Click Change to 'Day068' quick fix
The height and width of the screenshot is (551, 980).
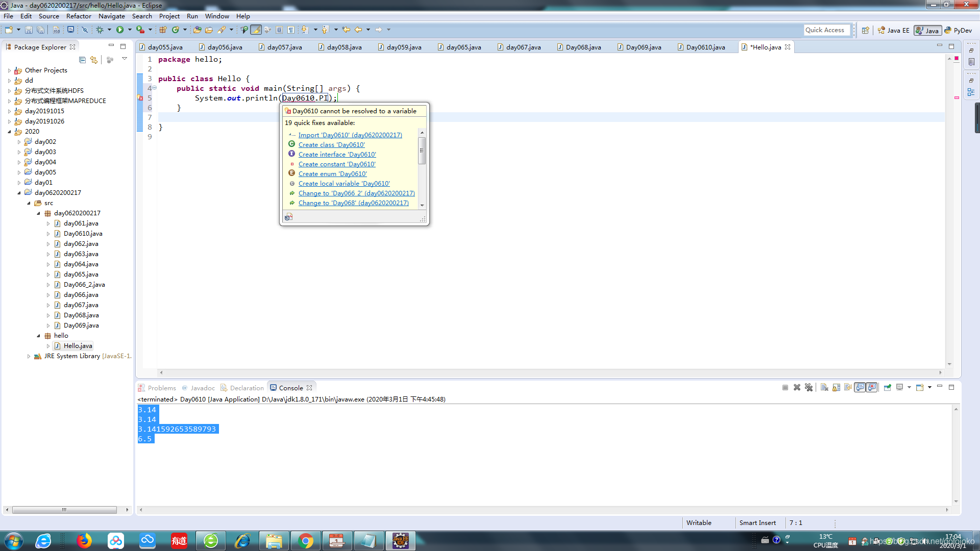click(x=353, y=203)
